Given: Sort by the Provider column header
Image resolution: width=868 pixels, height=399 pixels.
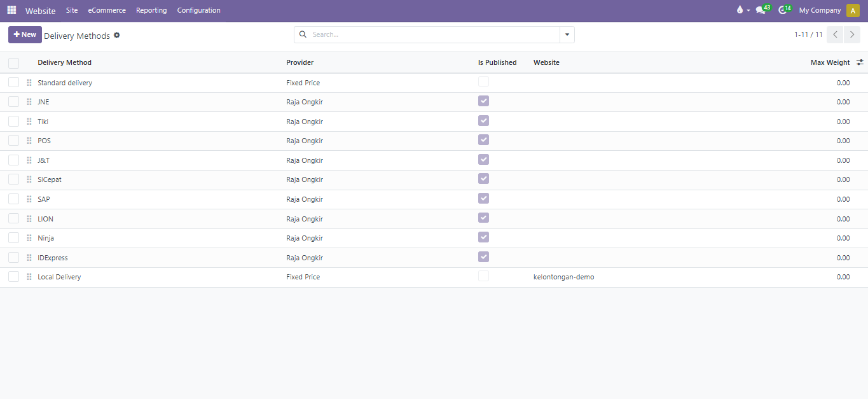Looking at the screenshot, I should coord(300,62).
